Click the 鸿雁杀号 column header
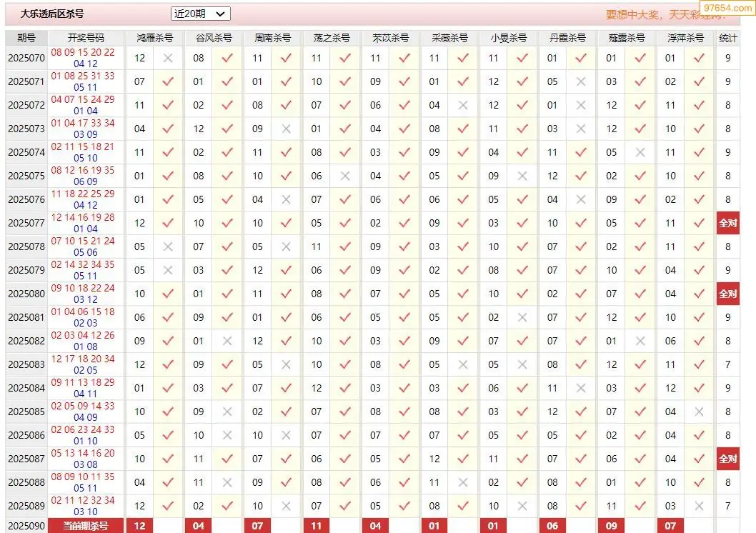Image resolution: width=756 pixels, height=533 pixels. (x=154, y=38)
